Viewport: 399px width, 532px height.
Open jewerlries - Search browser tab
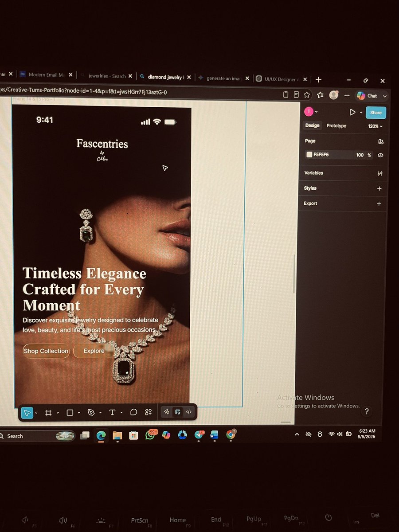point(106,76)
